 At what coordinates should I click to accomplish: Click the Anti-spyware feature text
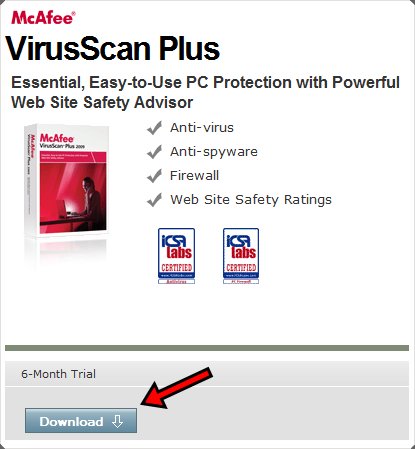214,152
